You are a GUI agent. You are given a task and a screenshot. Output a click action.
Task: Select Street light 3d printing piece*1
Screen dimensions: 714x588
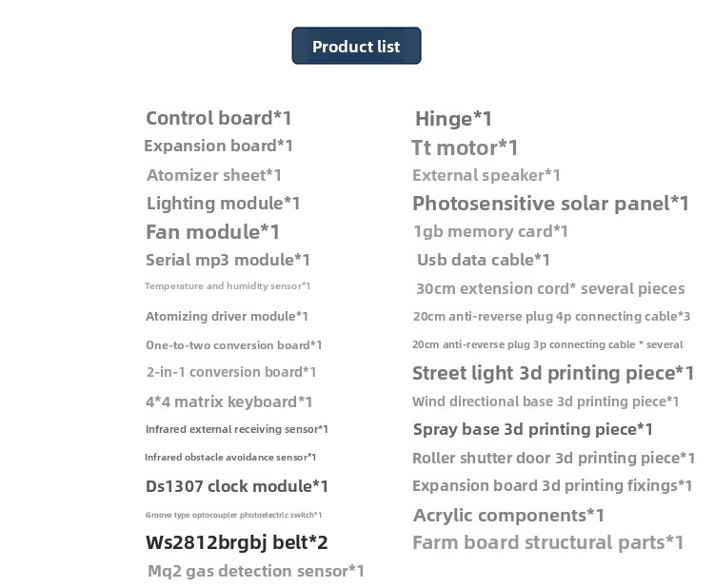[553, 373]
